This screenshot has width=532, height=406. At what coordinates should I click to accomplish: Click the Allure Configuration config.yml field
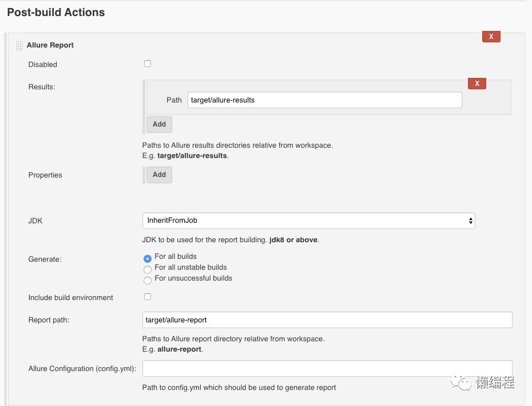(327, 368)
